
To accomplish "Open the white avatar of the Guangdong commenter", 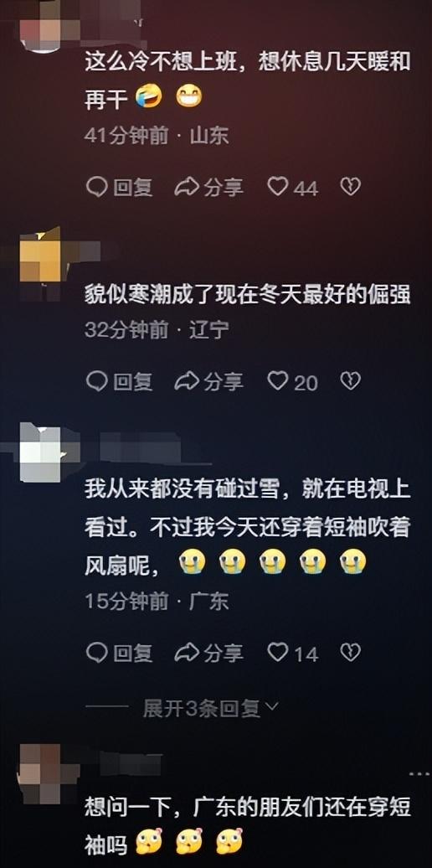I will [x=42, y=452].
